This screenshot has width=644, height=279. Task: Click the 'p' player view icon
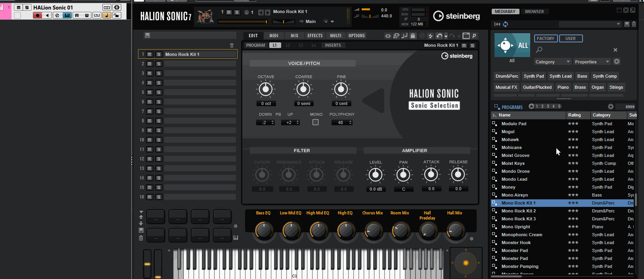coord(474,36)
